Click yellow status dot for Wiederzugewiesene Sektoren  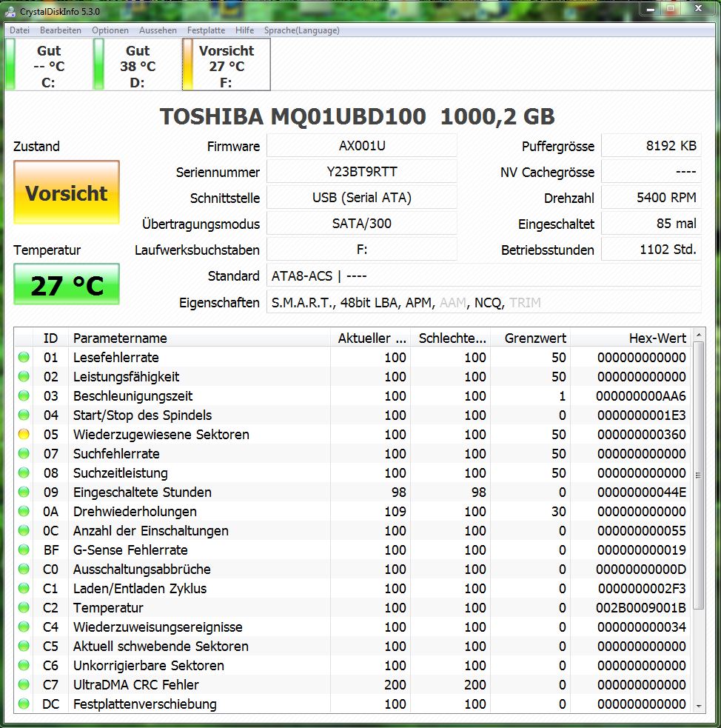tap(24, 434)
